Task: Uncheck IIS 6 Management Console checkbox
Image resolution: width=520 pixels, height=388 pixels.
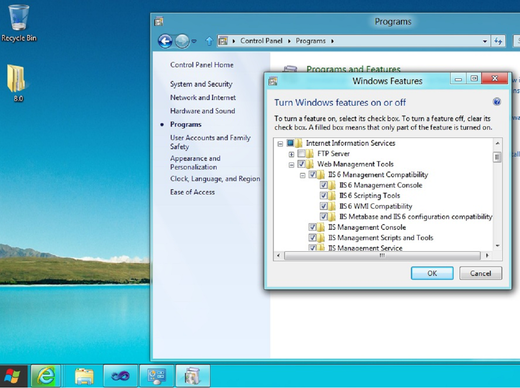Action: click(324, 185)
